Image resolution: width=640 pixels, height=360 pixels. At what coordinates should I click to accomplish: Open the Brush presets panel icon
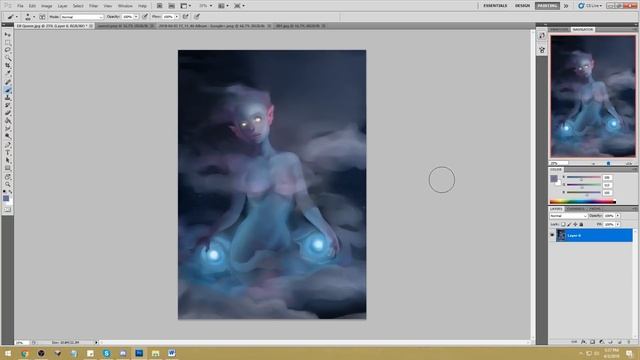coord(542,50)
